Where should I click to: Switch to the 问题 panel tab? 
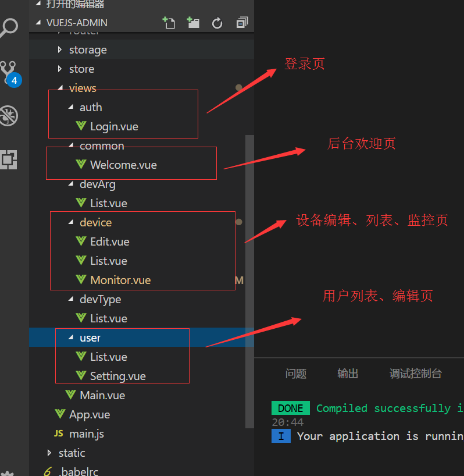click(x=296, y=374)
